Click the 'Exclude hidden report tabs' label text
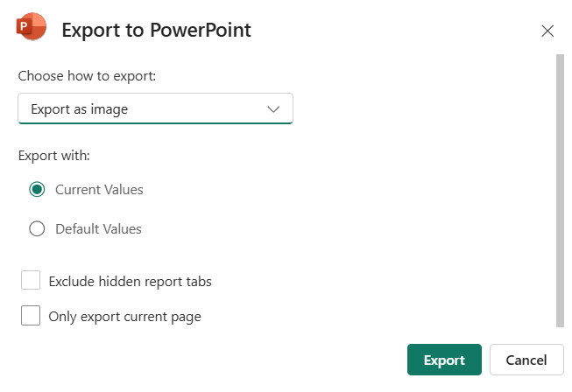Screen dimensions: 572x392 click(130, 282)
